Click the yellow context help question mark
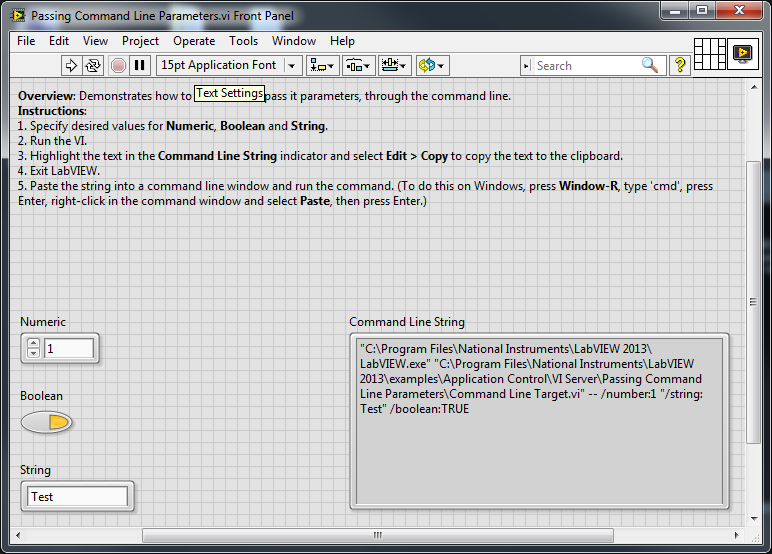 (680, 65)
